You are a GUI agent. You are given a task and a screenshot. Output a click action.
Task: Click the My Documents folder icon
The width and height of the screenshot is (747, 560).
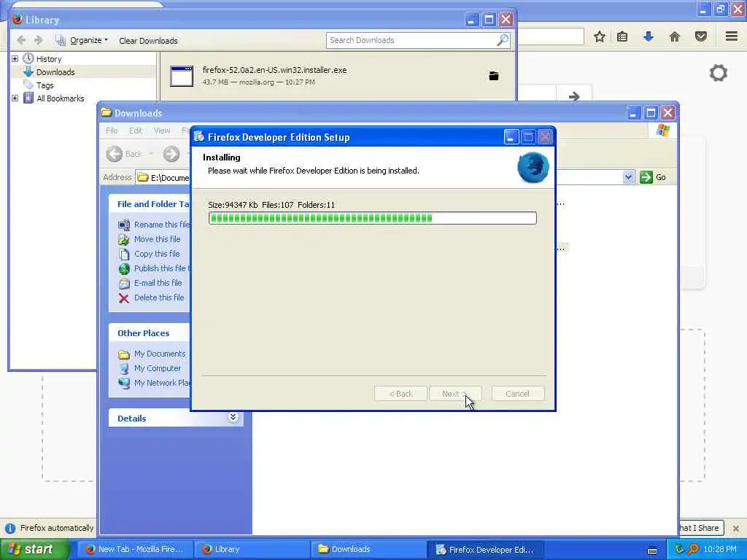click(124, 354)
